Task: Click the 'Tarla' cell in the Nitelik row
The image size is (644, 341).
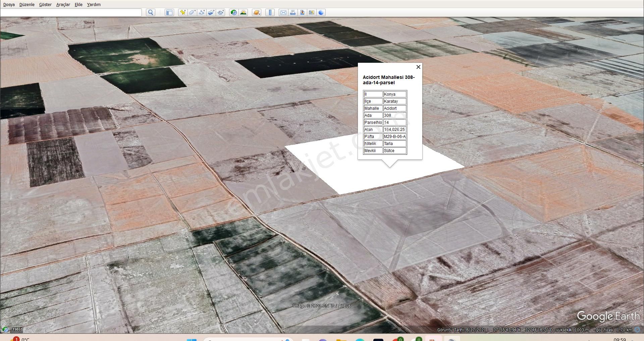Action: (x=395, y=144)
